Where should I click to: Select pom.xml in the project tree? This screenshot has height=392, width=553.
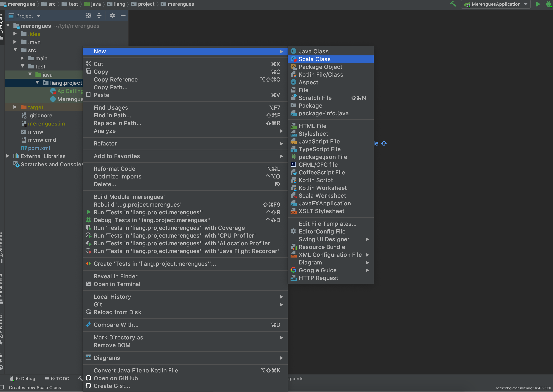tap(39, 148)
